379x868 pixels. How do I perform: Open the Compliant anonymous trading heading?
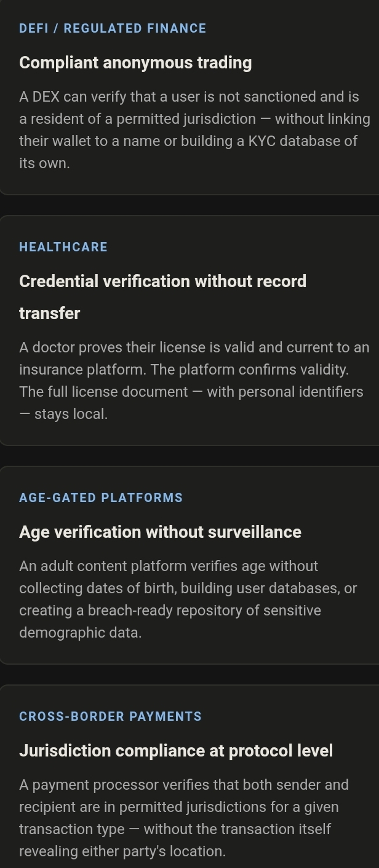coord(135,63)
